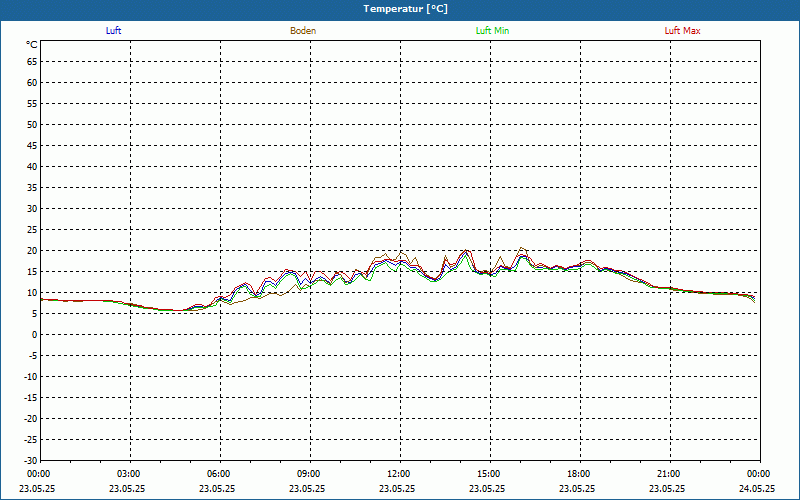Click the 24.05.25 date label

757,488
